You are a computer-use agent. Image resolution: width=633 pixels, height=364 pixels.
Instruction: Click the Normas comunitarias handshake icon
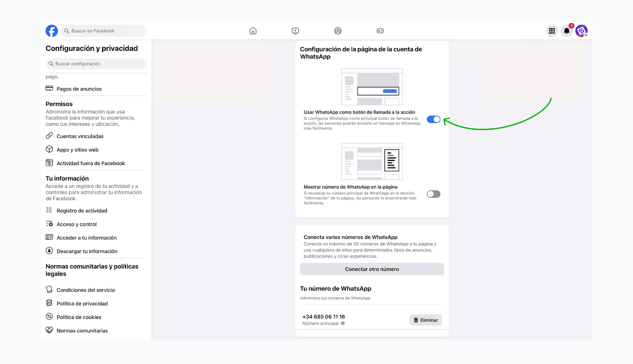49,330
